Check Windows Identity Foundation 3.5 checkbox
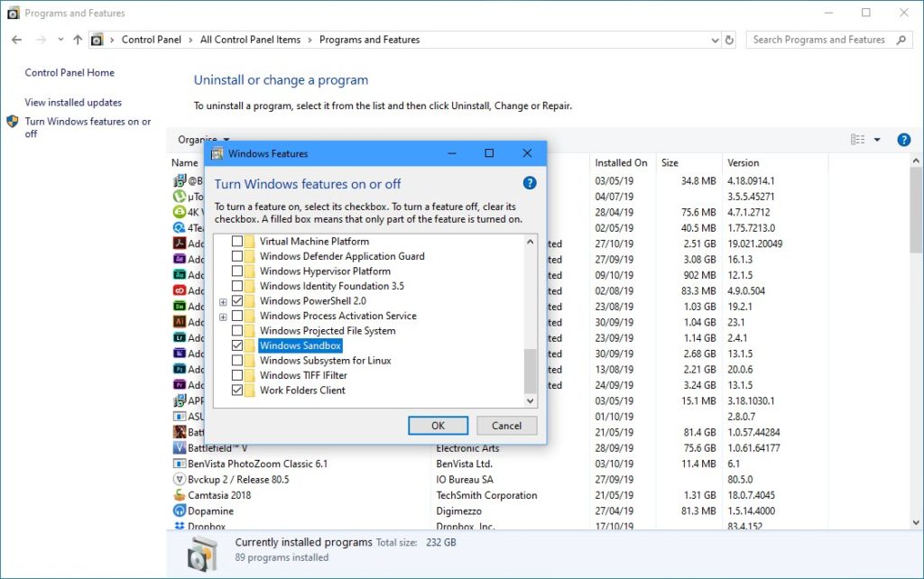Image resolution: width=924 pixels, height=579 pixels. [237, 286]
